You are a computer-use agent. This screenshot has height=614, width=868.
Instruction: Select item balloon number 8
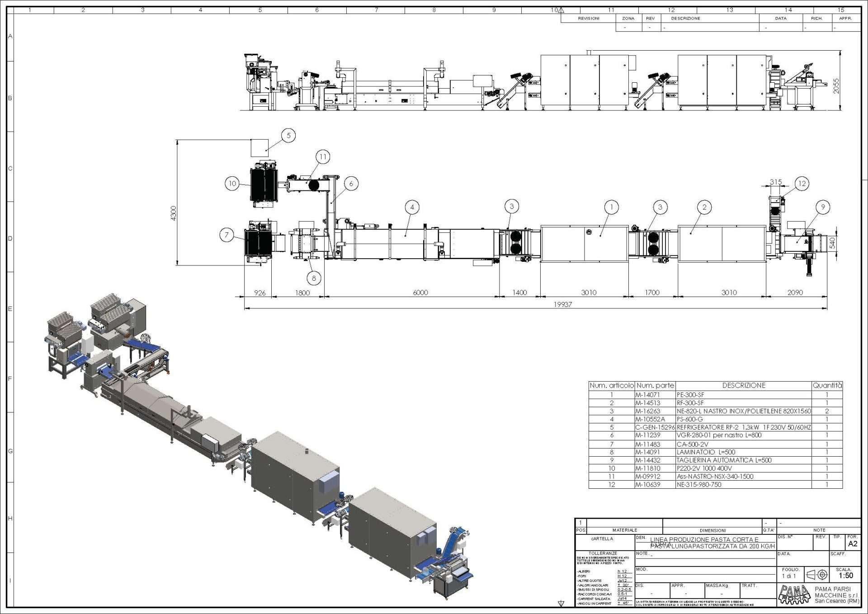(314, 278)
